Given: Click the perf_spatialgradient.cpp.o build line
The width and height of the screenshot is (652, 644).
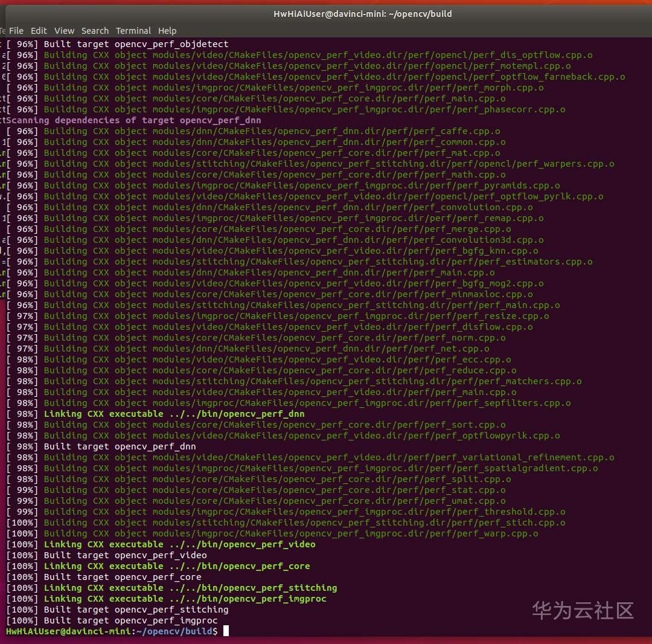Looking at the screenshot, I should [302, 468].
